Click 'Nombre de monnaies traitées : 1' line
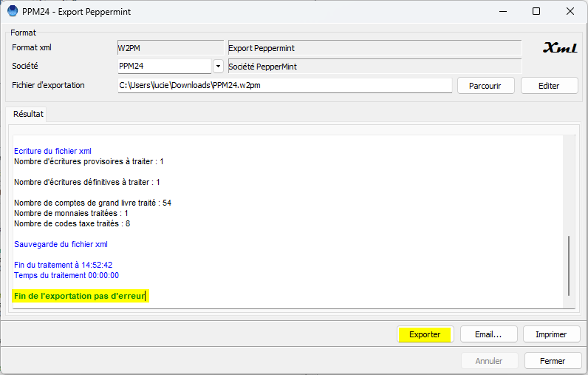 tap(71, 213)
